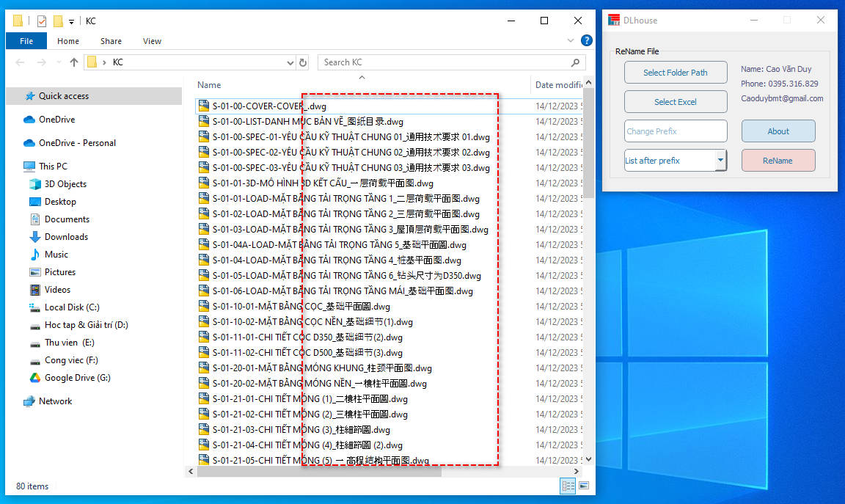
Task: Click the Up arrow navigation button
Action: point(74,62)
